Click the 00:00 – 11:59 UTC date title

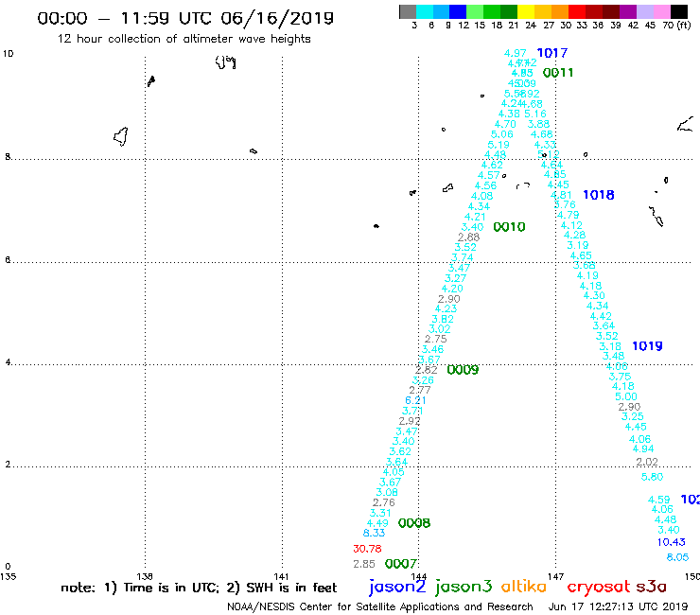tap(185, 18)
